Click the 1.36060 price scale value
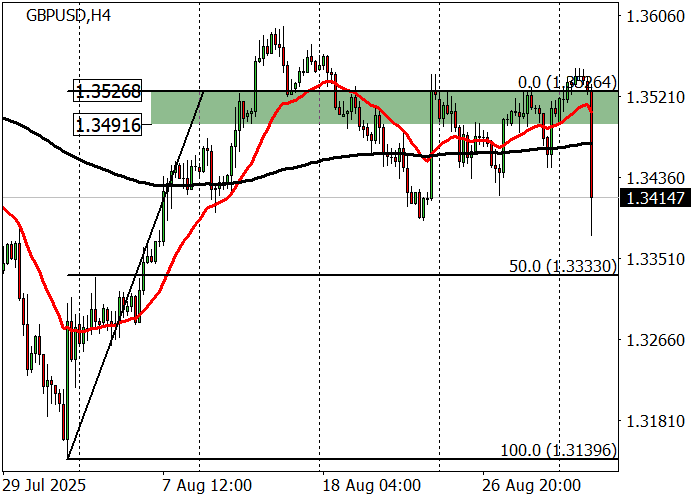The height and width of the screenshot is (500, 700). click(655, 16)
